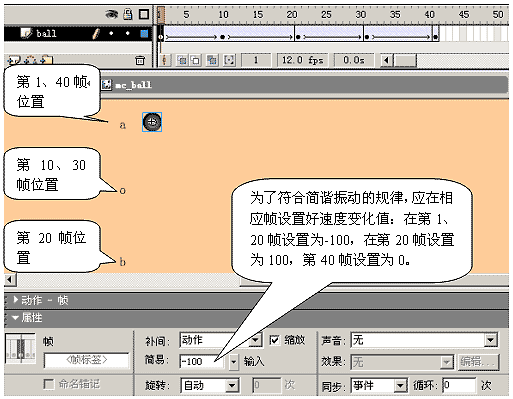Toggle the 缩放 scale checkbox

[x=274, y=340]
